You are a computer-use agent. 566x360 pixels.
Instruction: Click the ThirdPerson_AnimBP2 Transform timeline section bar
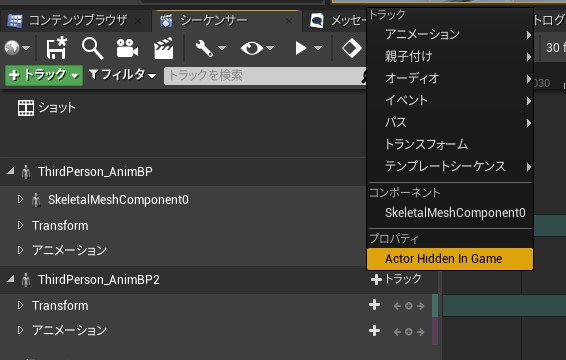[x=504, y=305]
